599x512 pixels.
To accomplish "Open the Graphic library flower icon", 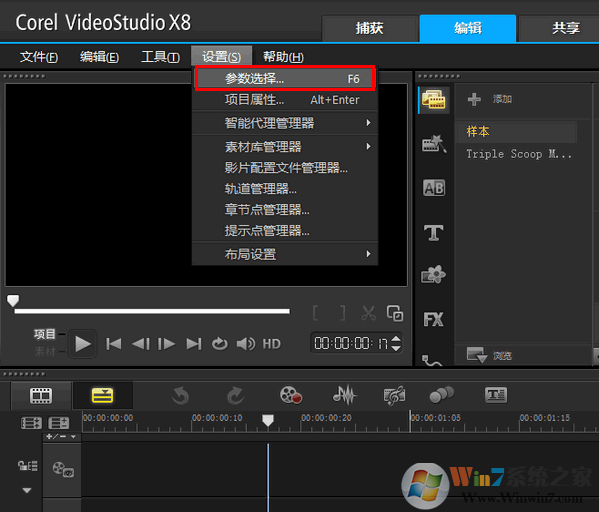I will [x=434, y=274].
